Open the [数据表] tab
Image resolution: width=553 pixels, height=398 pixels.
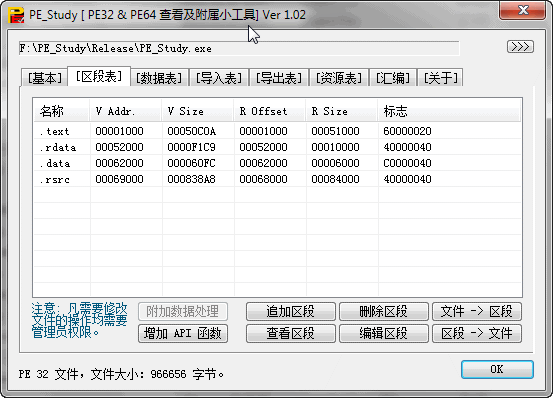(x=159, y=78)
